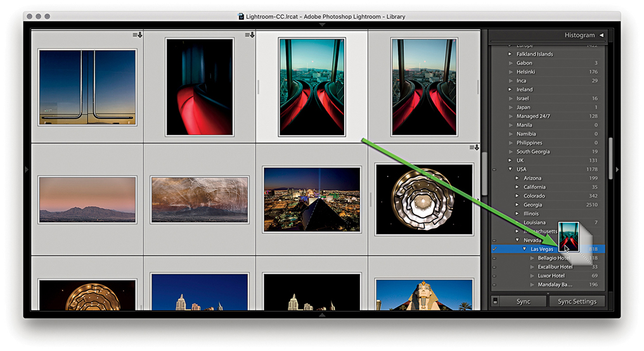Select the blue sky skyline thumbnail in bottom row

pos(200,292)
